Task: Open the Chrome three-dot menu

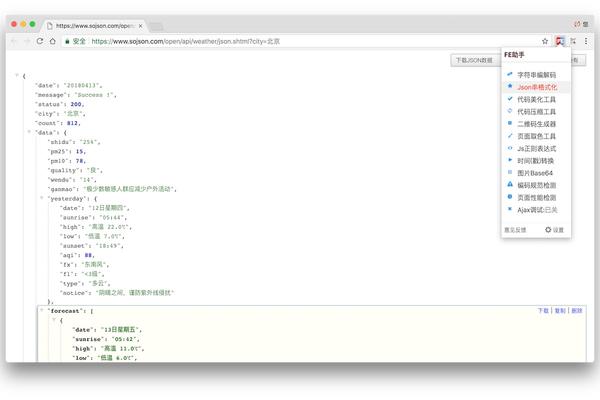Action: [x=586, y=41]
